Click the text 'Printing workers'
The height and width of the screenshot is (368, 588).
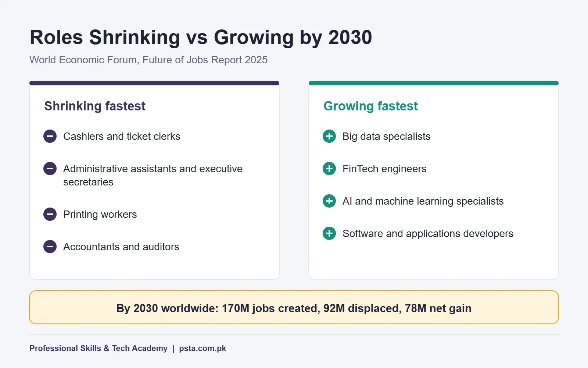click(x=100, y=214)
